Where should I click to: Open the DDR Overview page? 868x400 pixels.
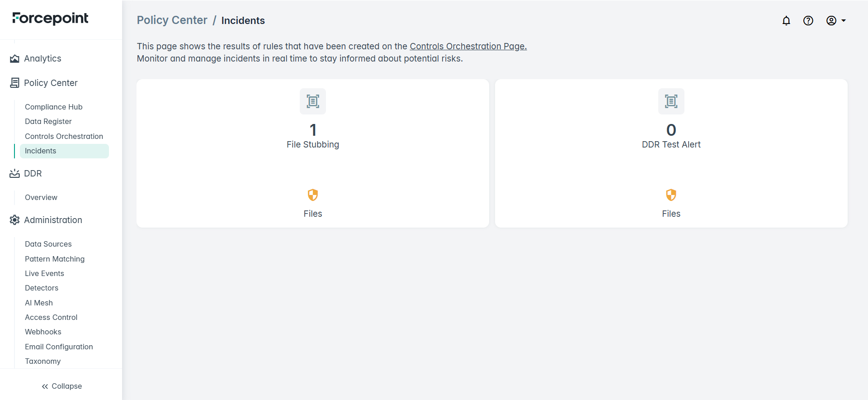(41, 197)
